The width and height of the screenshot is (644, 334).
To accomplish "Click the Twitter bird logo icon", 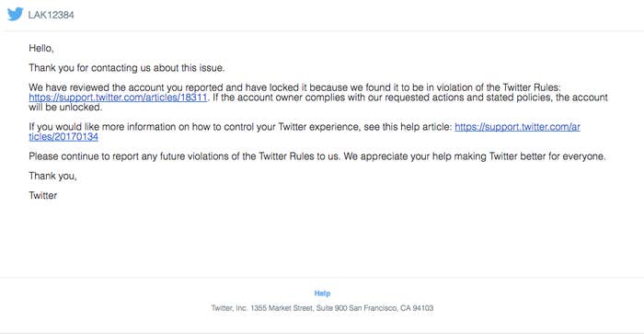I will click(16, 15).
